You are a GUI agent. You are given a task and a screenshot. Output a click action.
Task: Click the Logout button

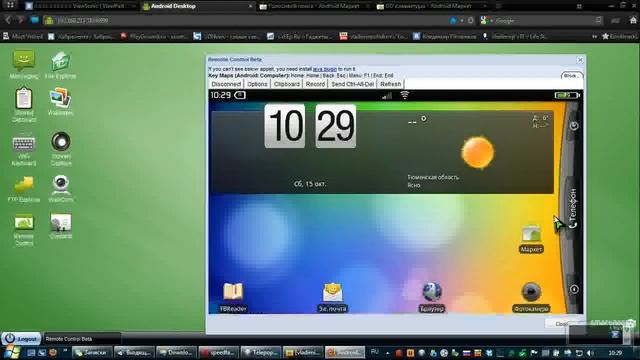pyautogui.click(x=22, y=339)
